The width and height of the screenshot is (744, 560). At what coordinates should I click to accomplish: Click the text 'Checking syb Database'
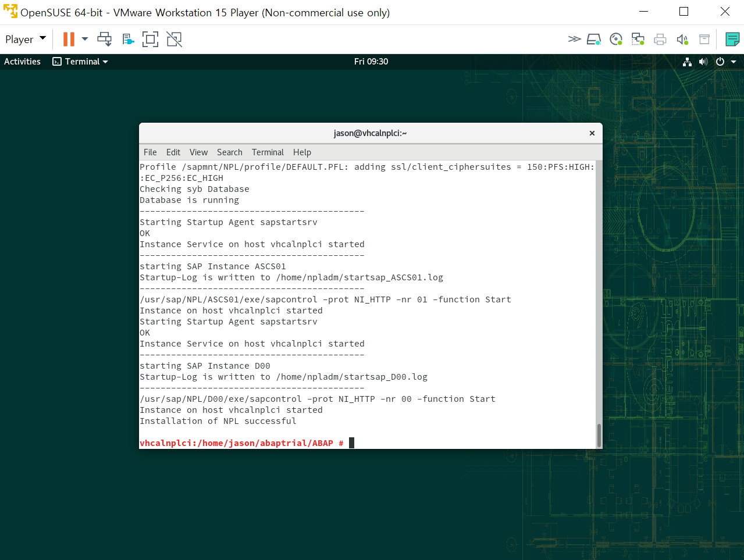click(194, 189)
